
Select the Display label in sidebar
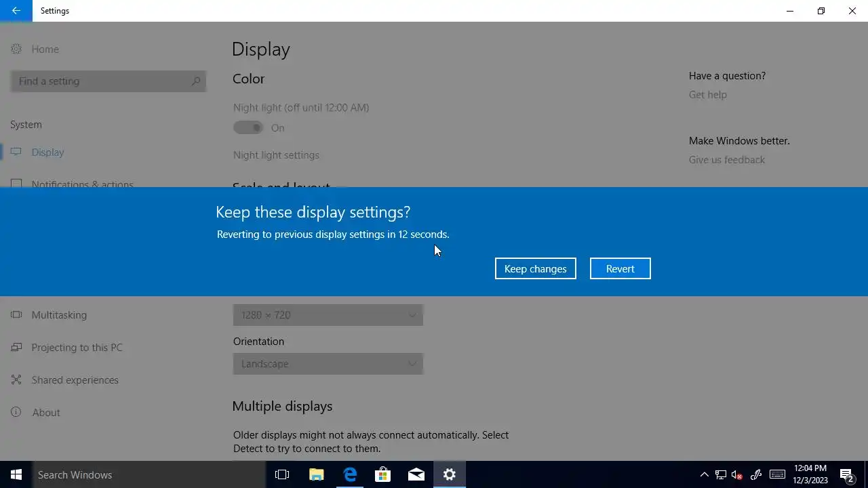[x=47, y=152]
